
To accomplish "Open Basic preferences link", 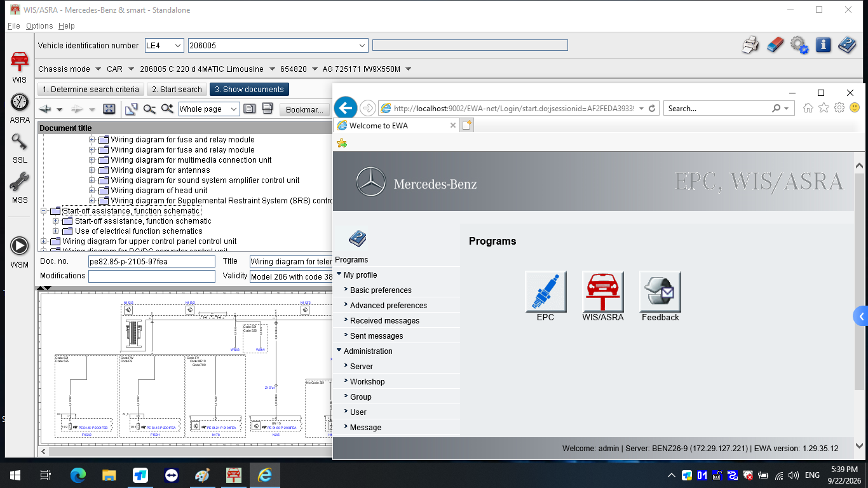I will (381, 290).
